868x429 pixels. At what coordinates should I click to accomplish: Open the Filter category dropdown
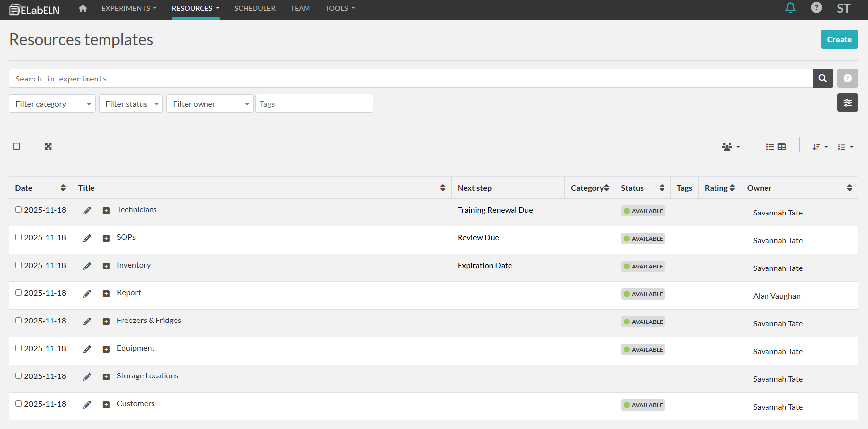(x=52, y=104)
